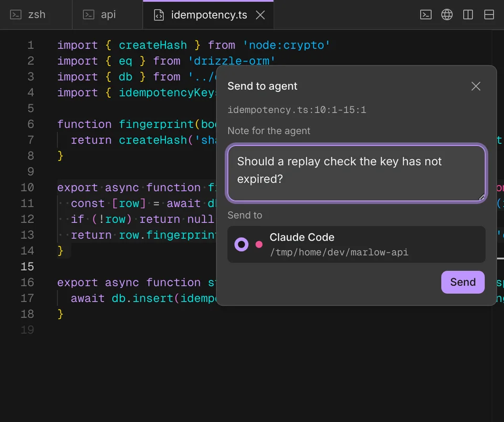Click the closing brace on line 14
Screen dimensions: 504x422
60,251
